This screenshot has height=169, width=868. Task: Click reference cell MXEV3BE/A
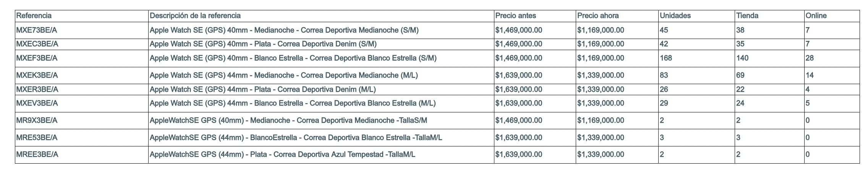37,103
